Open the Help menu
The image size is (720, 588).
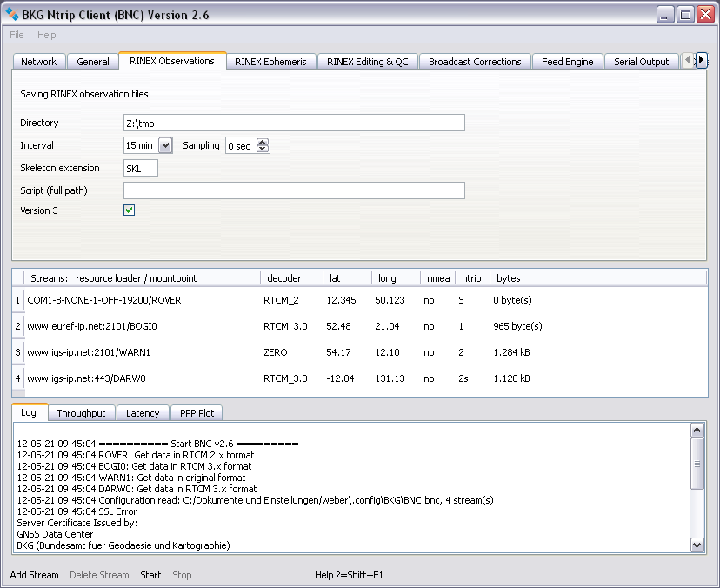click(47, 35)
